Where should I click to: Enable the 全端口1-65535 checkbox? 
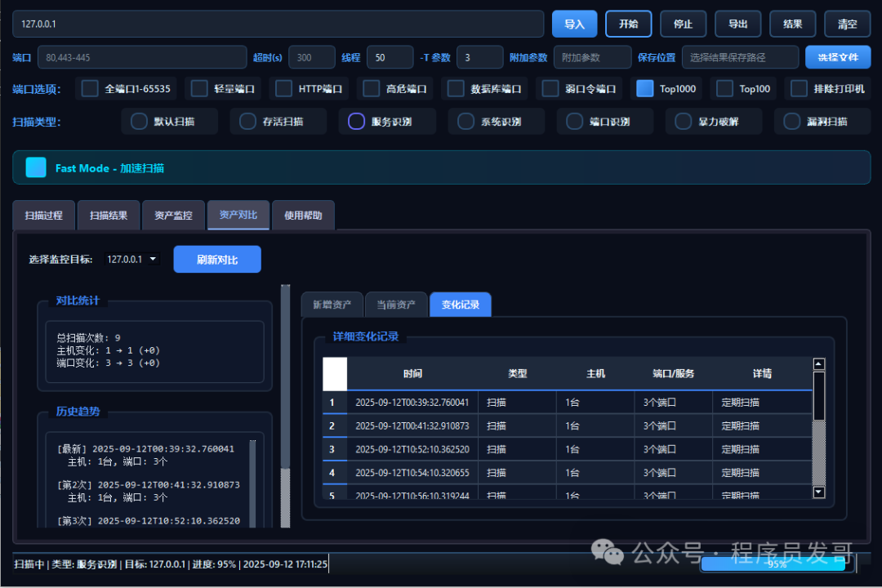pos(89,88)
